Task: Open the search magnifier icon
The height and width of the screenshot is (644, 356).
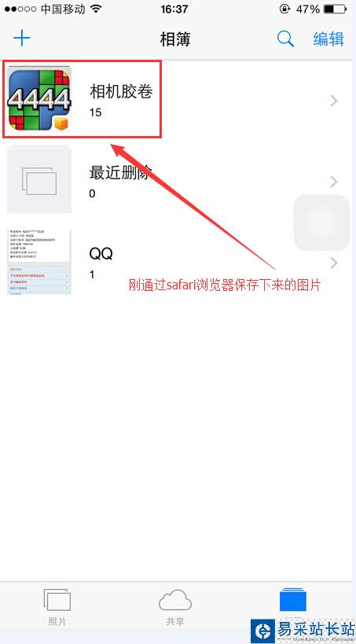Action: (285, 39)
